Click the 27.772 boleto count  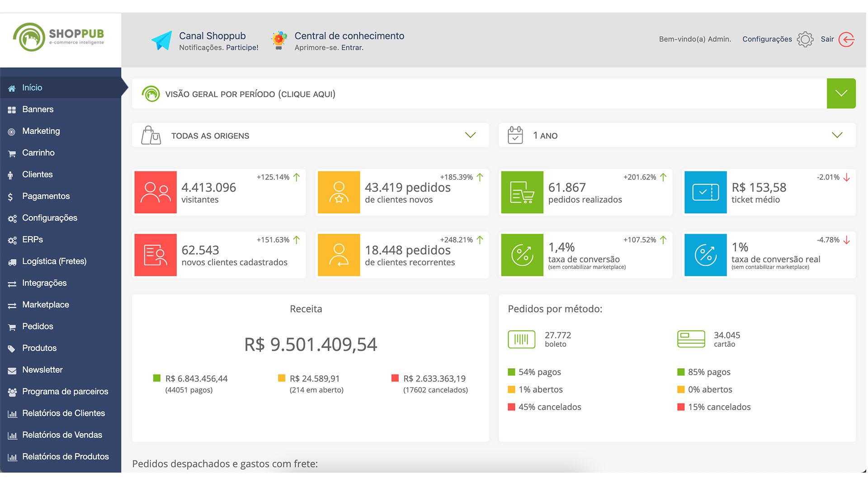(x=558, y=335)
